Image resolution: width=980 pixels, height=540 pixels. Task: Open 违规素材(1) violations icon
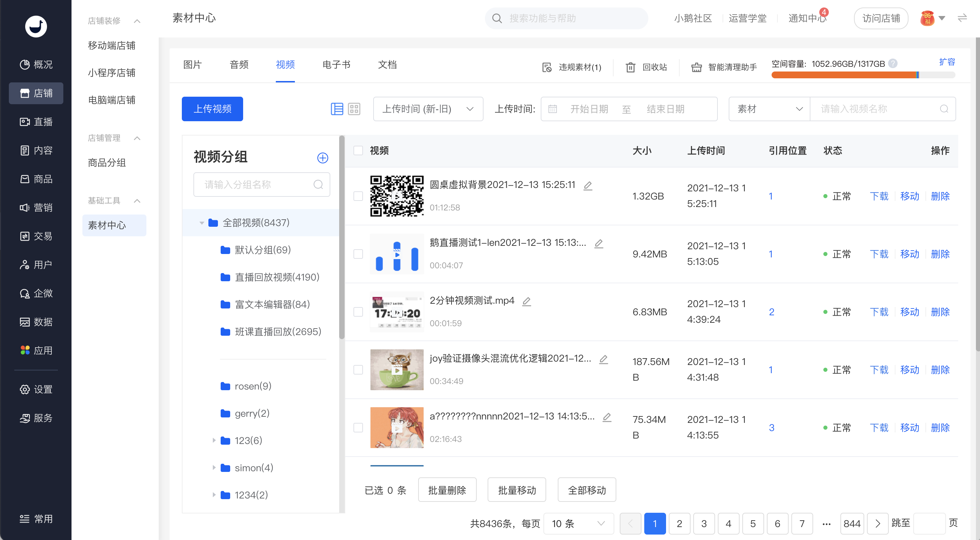(547, 67)
